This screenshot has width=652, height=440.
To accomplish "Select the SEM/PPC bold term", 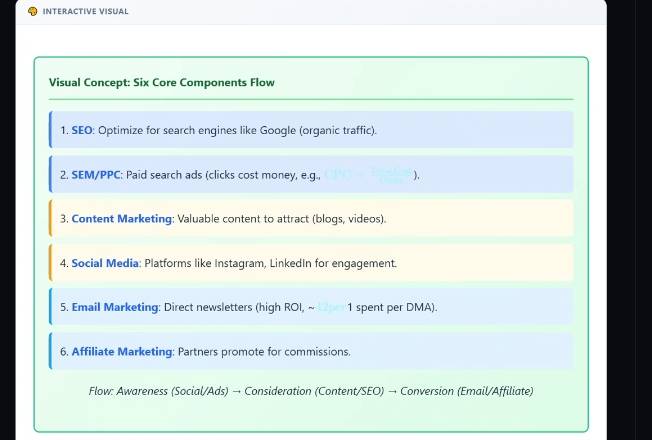I will point(96,175).
